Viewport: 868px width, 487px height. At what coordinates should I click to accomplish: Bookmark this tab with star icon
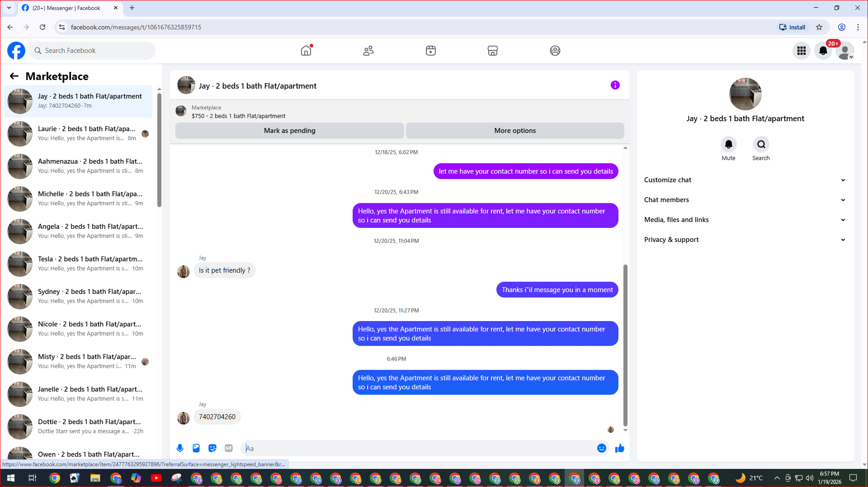[x=819, y=27]
